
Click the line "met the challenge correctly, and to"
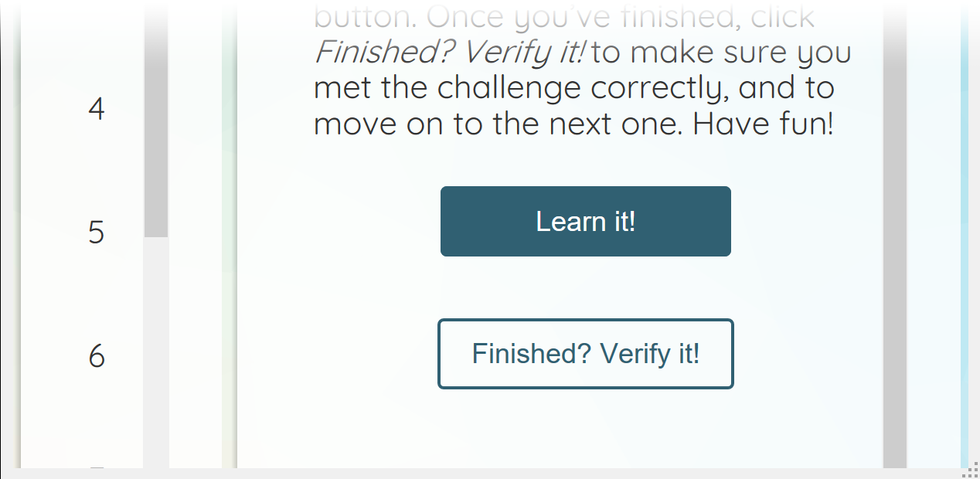(x=574, y=88)
